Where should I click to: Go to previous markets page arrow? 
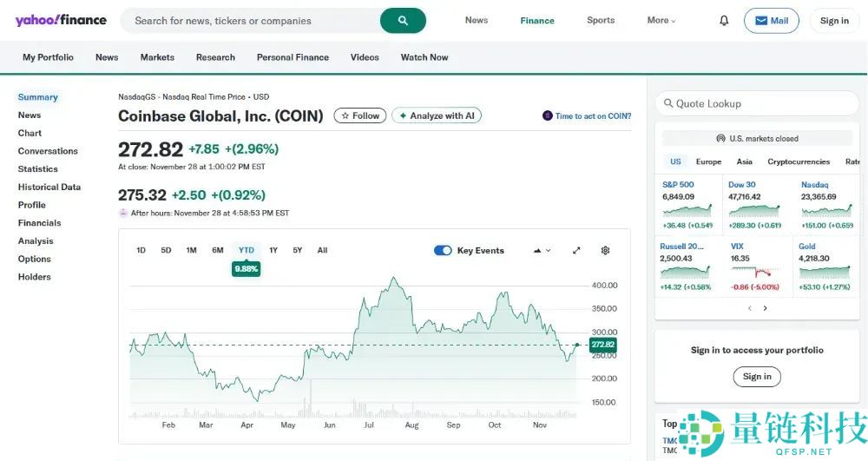click(x=750, y=308)
